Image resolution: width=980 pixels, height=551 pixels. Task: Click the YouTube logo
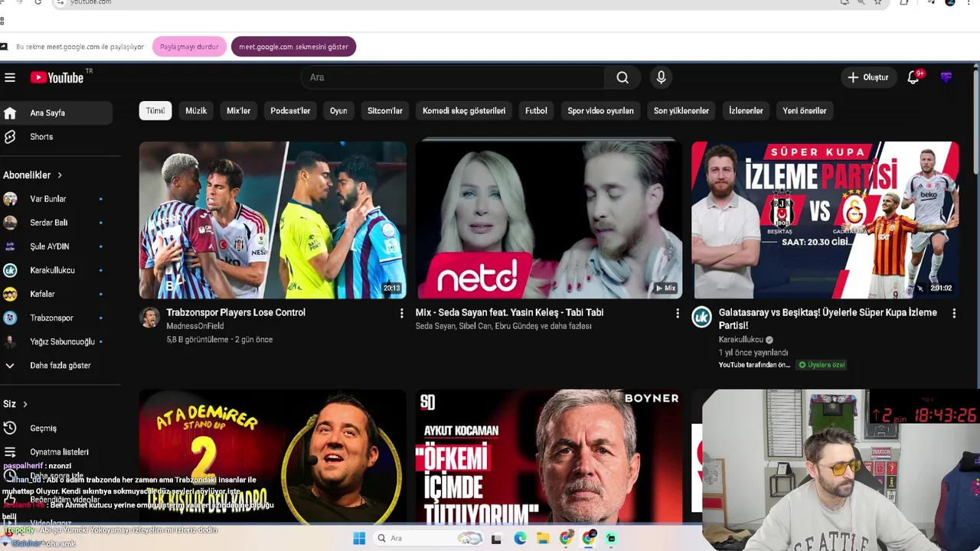pyautogui.click(x=57, y=77)
